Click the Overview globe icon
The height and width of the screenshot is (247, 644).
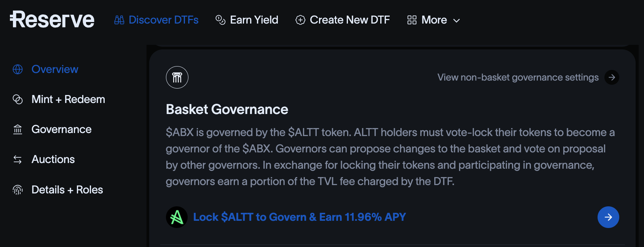pos(18,69)
